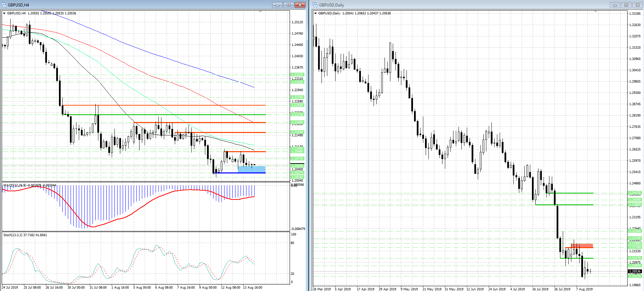Click the current price label 1.20536 on Daily
Screen dimensions: 644x291
click(x=635, y=271)
